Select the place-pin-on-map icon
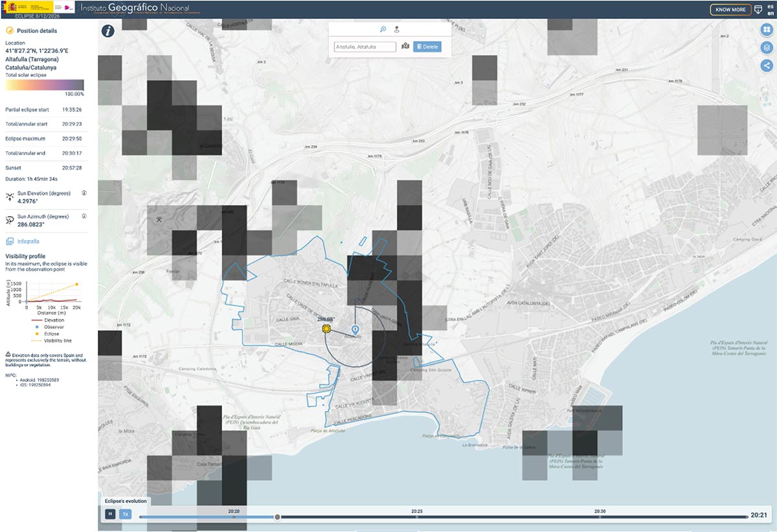This screenshot has height=532, width=777. click(x=396, y=29)
